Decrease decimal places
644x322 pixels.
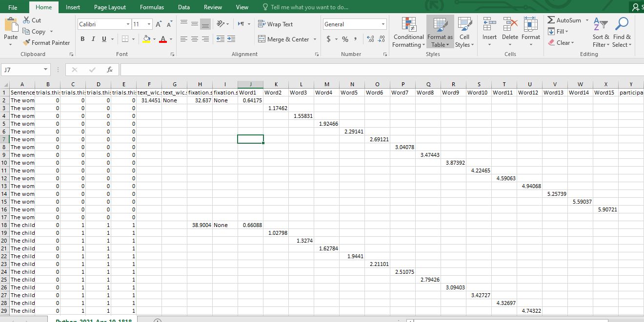[381, 39]
